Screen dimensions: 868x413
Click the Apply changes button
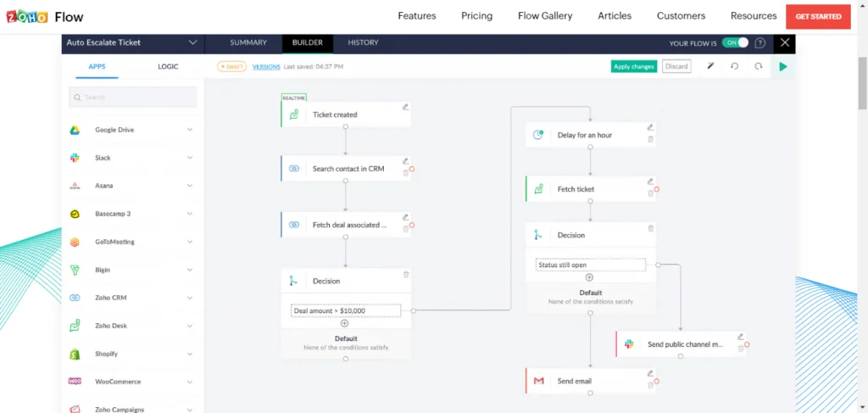click(634, 66)
